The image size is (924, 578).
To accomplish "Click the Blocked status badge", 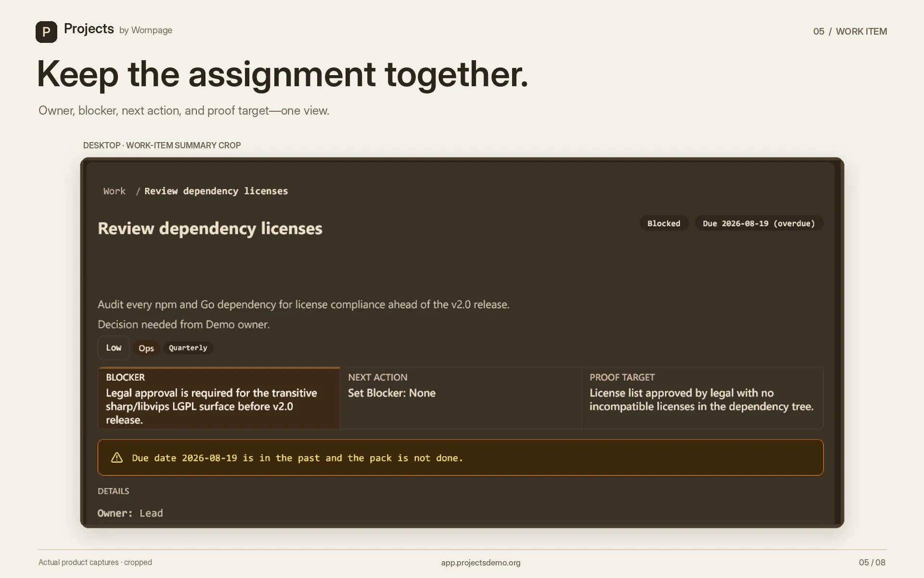I will point(664,223).
